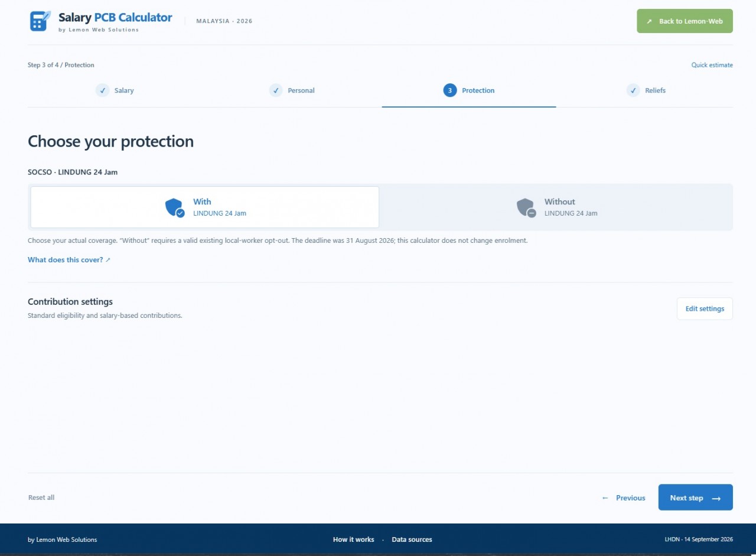Screen dimensions: 756x556
Task: Go back with the Previous button
Action: [623, 498]
